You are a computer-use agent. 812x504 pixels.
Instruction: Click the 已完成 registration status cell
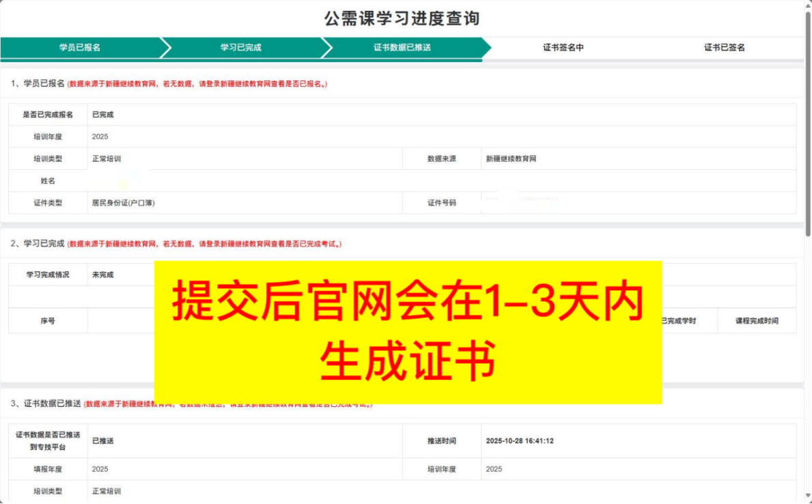click(x=102, y=115)
